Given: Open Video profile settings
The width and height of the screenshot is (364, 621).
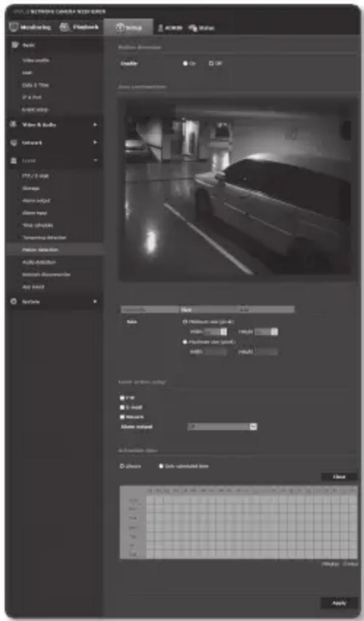Looking at the screenshot, I should coord(36,60).
